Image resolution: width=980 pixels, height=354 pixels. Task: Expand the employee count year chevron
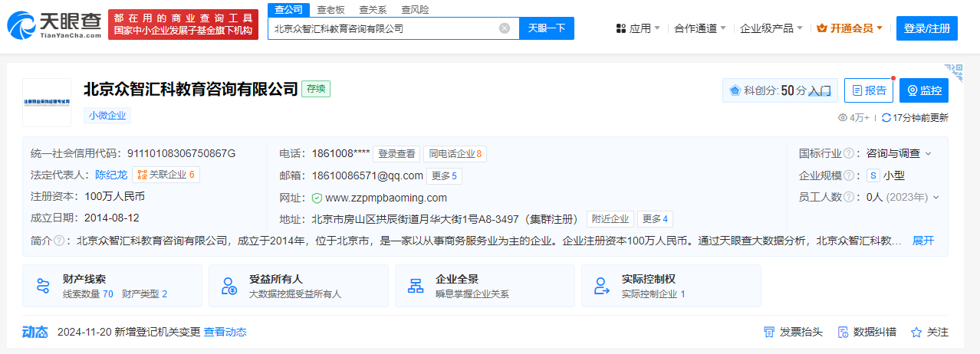936,197
